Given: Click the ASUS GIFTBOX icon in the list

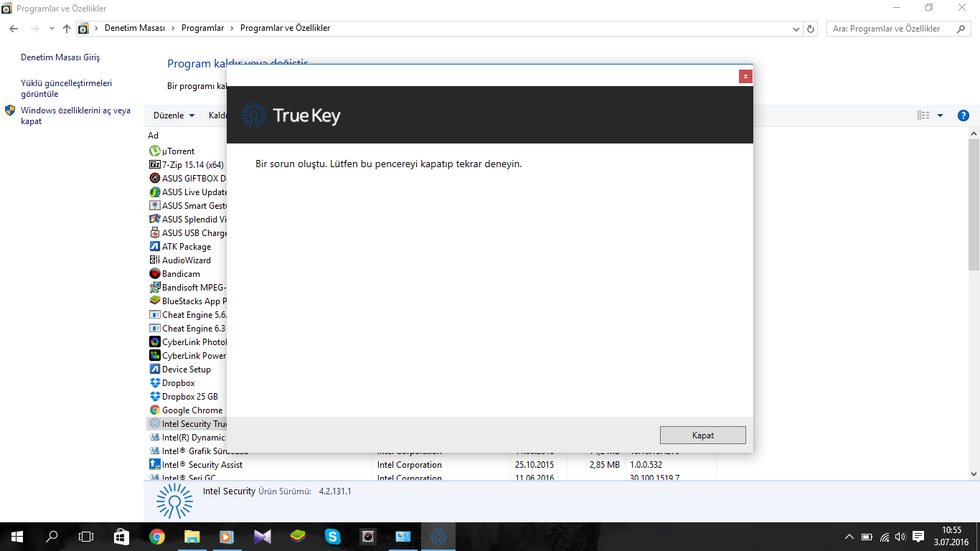Looking at the screenshot, I should click(x=154, y=179).
